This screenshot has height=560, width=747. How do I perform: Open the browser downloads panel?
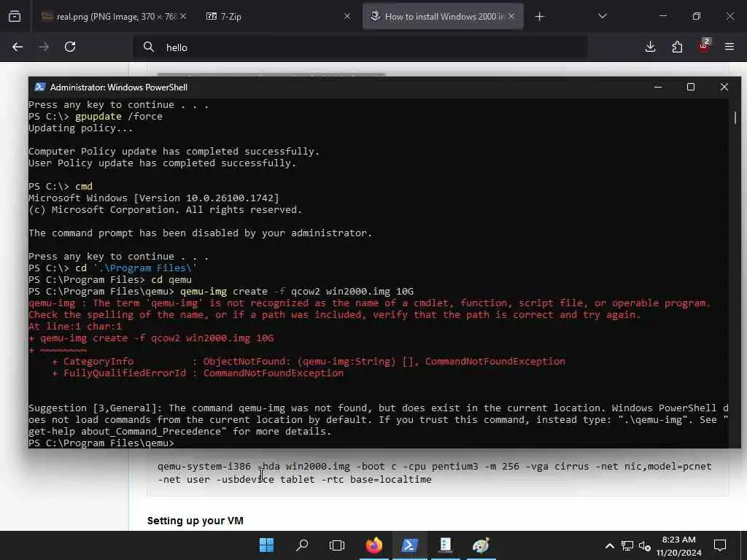(650, 47)
